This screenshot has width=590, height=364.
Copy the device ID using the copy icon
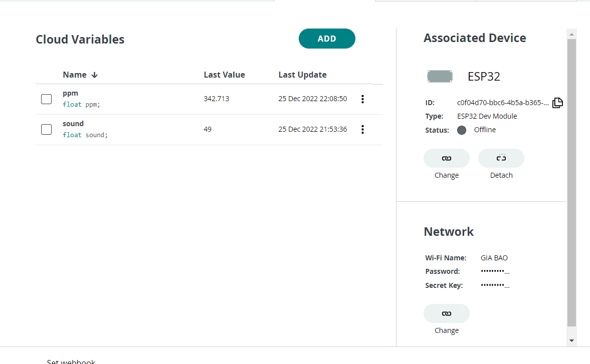(x=557, y=103)
